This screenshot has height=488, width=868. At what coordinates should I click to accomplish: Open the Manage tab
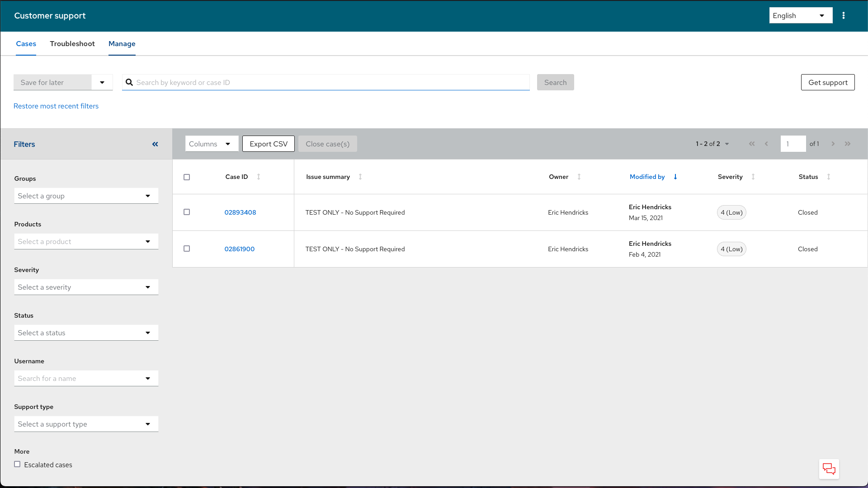click(x=122, y=44)
